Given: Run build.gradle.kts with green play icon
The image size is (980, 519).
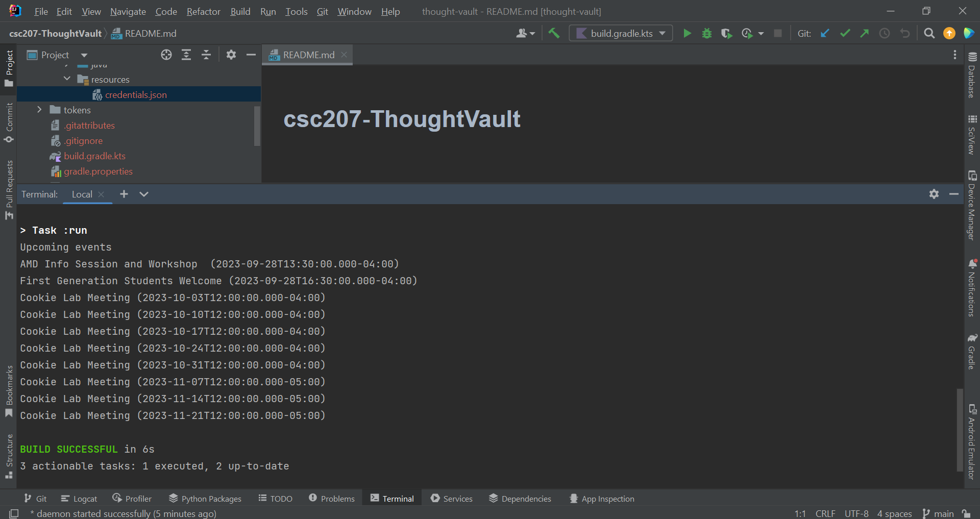Looking at the screenshot, I should [687, 33].
